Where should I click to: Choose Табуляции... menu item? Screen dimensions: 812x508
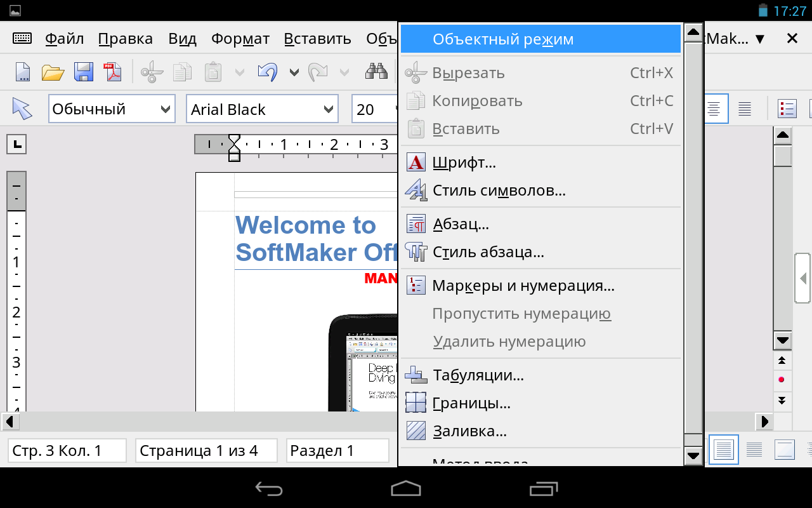point(540,375)
